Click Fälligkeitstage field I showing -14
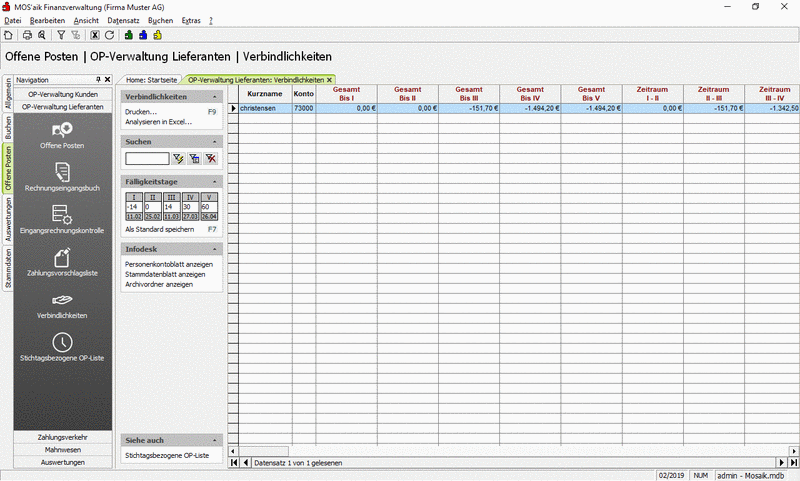Viewport: 800px width, 481px height. click(x=134, y=207)
